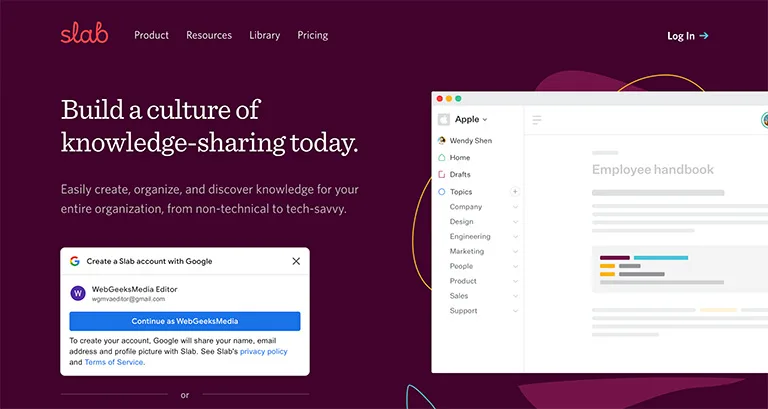Viewport: 768px width, 409px height.
Task: Click the Apple workspace logo icon
Action: coord(444,120)
